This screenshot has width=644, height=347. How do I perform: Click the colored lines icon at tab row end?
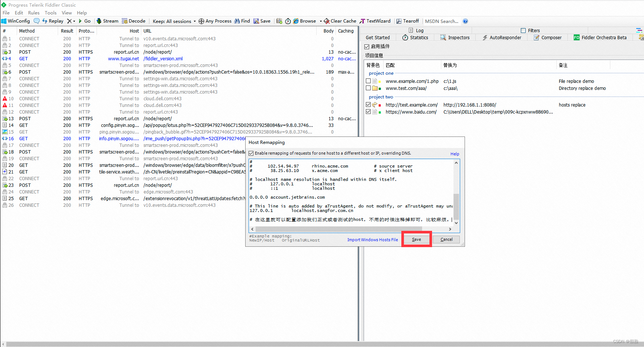pyautogui.click(x=639, y=30)
